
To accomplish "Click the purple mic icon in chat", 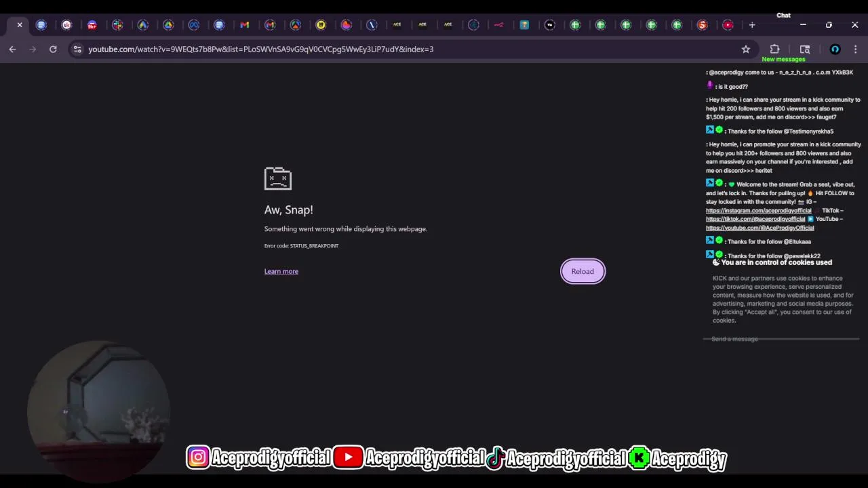I will [709, 85].
